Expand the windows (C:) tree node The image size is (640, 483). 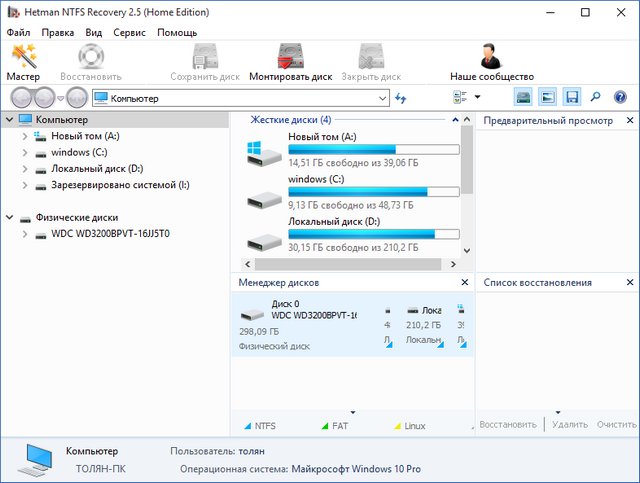tap(25, 153)
